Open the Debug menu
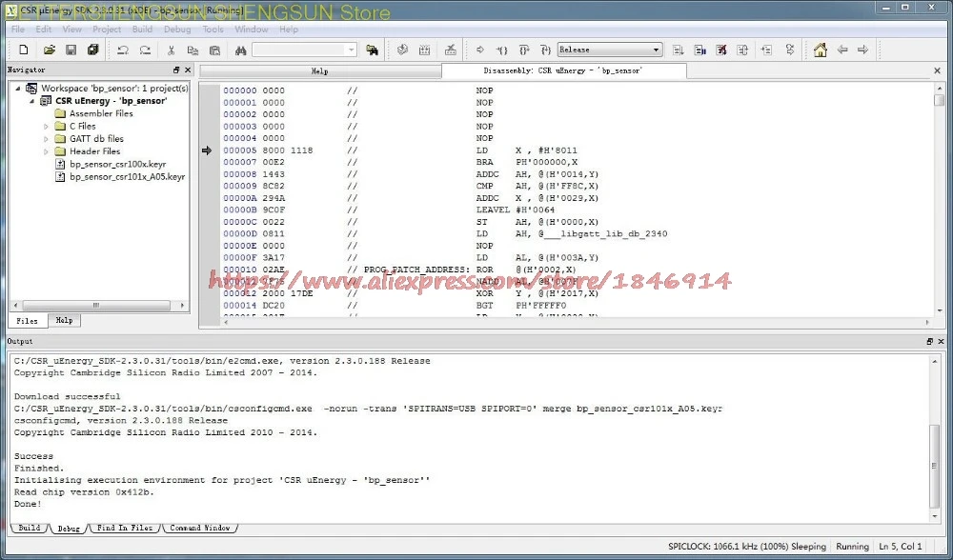Screen dimensions: 953x560 176,29
